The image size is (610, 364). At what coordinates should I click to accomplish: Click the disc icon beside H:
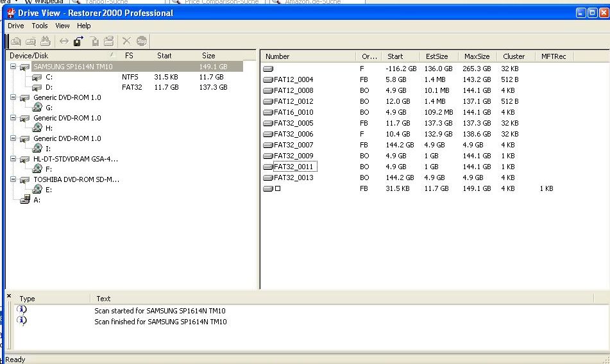[37, 128]
